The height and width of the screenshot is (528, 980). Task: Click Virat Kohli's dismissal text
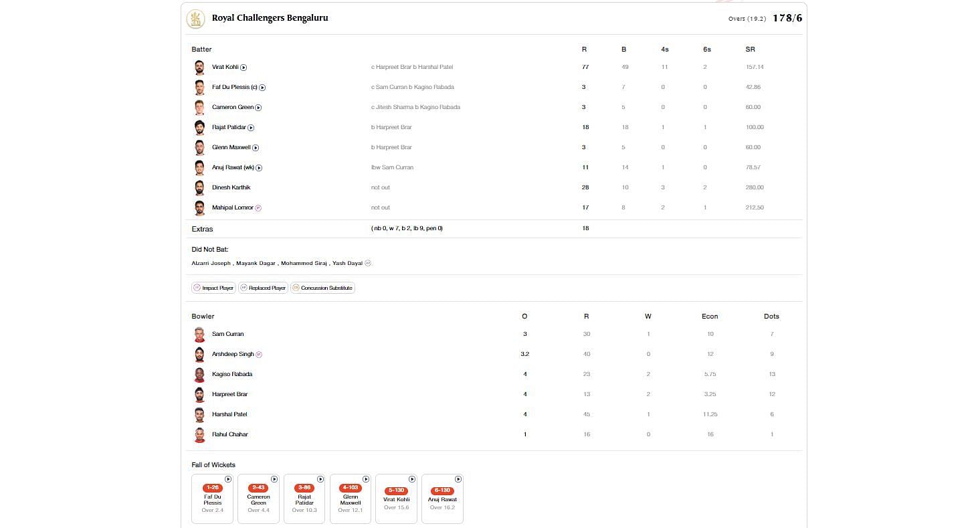(x=412, y=68)
